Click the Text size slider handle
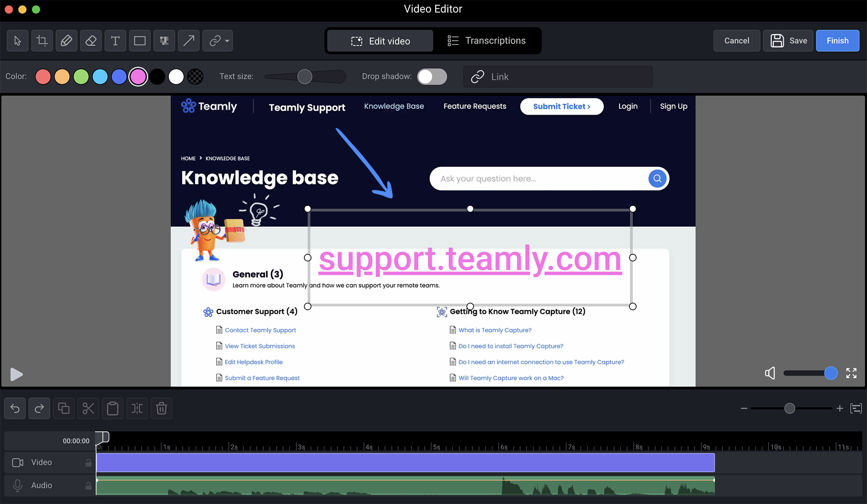The width and height of the screenshot is (867, 504). tap(304, 77)
